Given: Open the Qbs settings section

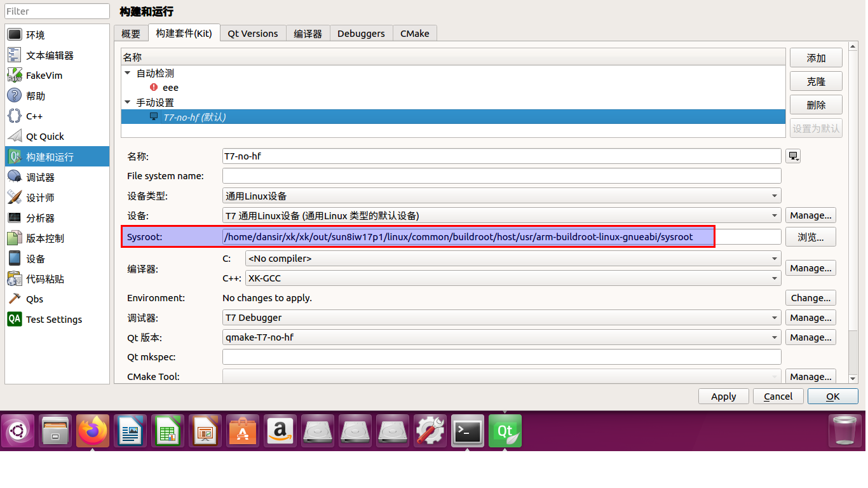Looking at the screenshot, I should click(29, 299).
